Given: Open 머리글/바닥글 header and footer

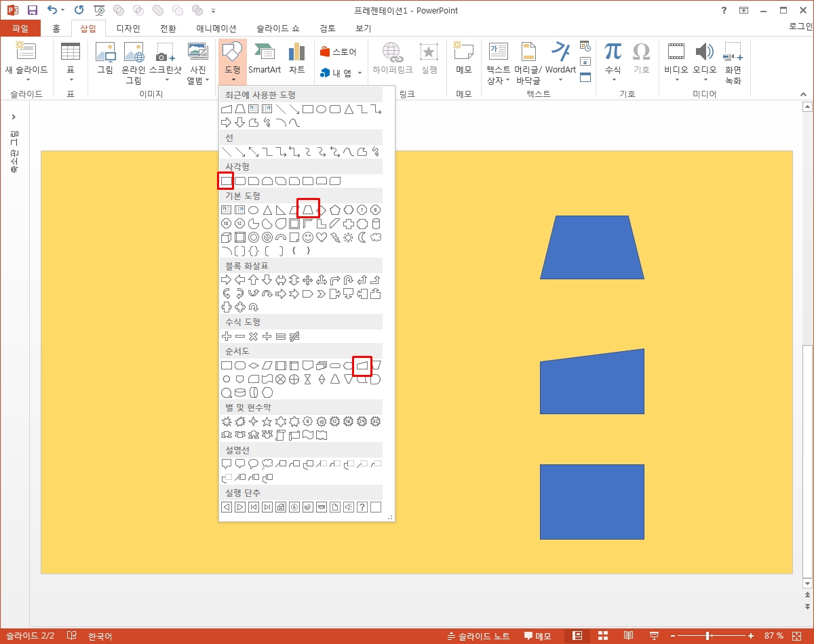Looking at the screenshot, I should click(528, 64).
